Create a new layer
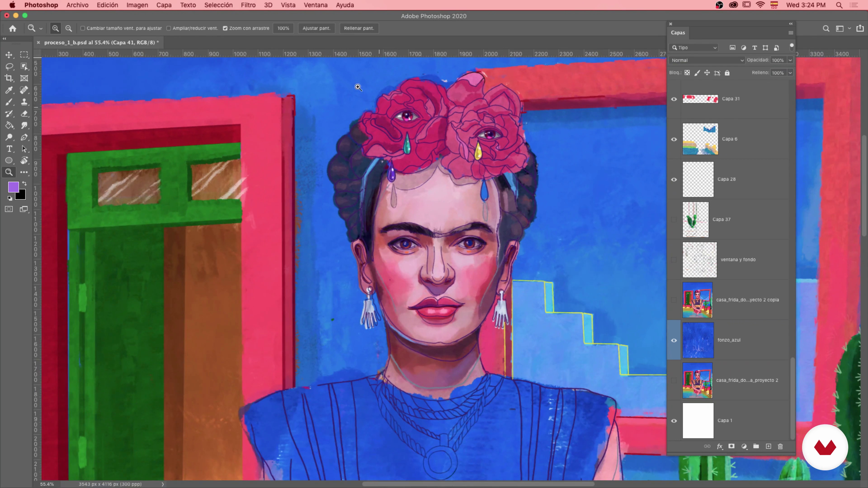The width and height of the screenshot is (868, 488). click(x=768, y=446)
